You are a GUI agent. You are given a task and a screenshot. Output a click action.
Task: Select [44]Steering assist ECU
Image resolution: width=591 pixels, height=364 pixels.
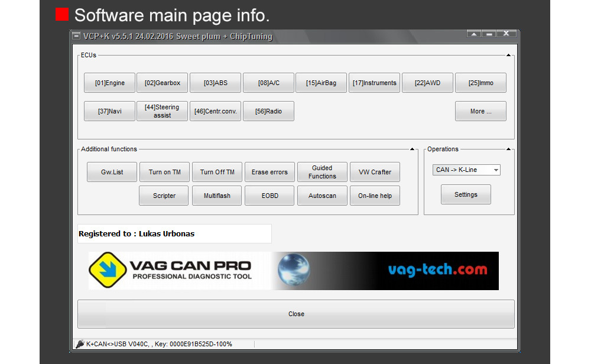[162, 111]
